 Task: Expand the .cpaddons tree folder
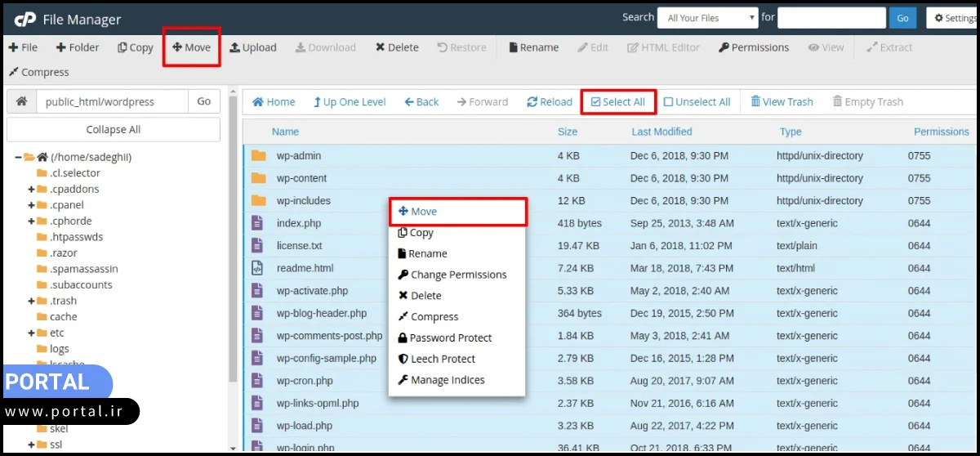pyautogui.click(x=31, y=189)
